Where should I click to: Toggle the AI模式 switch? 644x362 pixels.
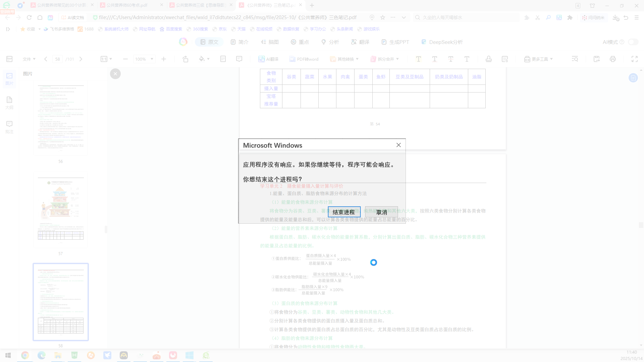click(x=633, y=42)
